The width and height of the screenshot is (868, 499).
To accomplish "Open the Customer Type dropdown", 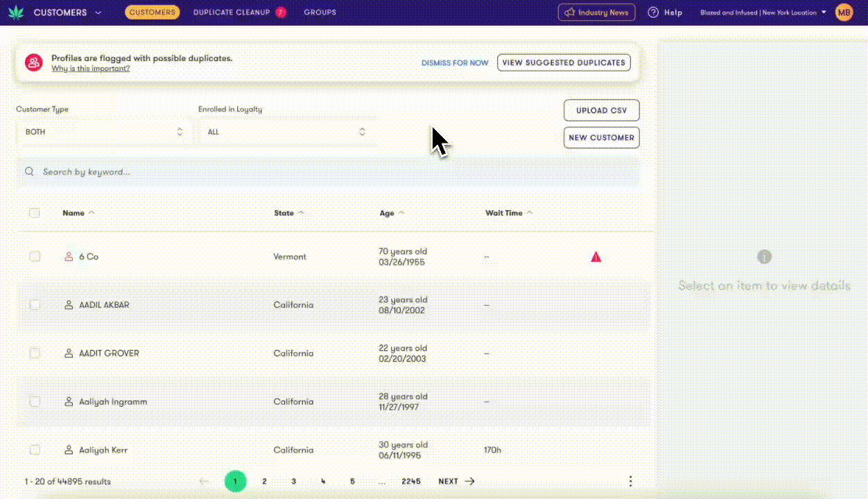I will (104, 132).
